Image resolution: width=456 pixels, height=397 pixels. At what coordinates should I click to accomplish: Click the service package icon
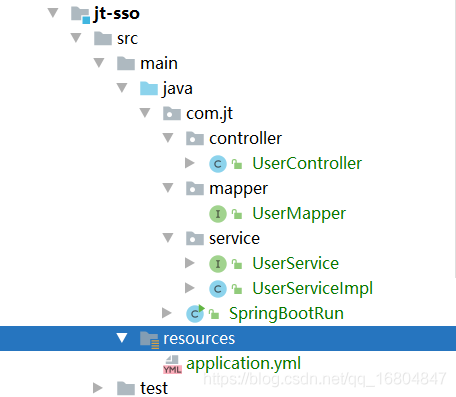click(x=195, y=238)
